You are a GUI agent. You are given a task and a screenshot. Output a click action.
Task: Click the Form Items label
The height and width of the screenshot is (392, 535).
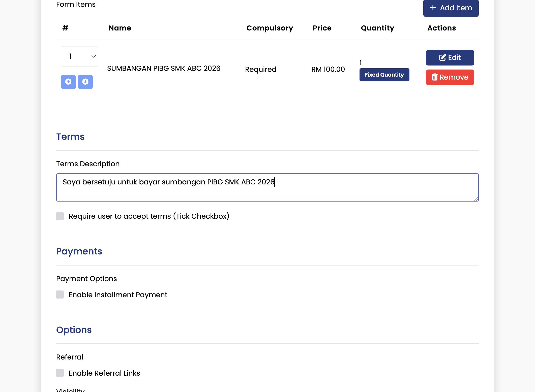click(x=76, y=5)
